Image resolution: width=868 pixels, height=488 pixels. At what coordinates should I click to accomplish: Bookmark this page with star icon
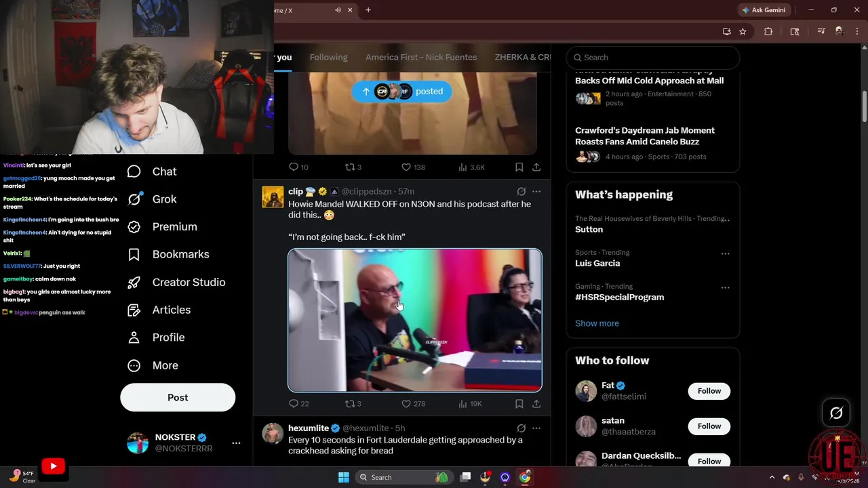(743, 31)
